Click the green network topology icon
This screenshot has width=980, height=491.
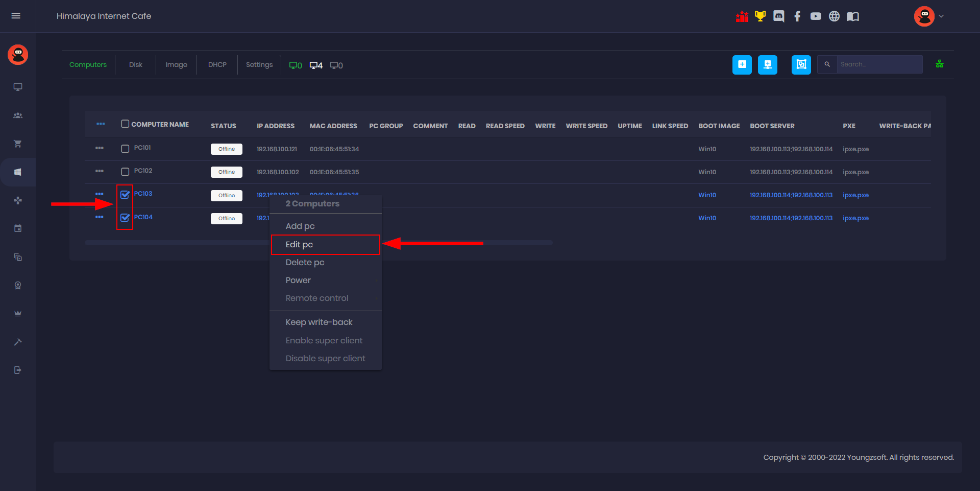coord(940,64)
